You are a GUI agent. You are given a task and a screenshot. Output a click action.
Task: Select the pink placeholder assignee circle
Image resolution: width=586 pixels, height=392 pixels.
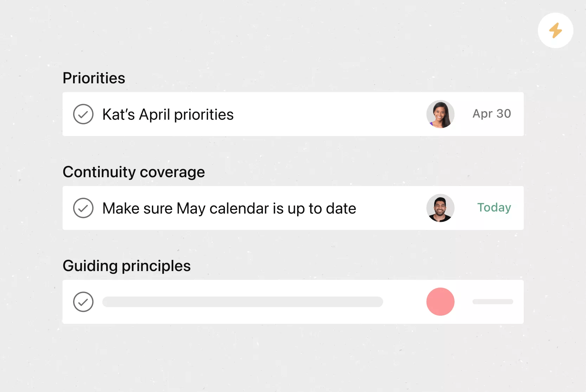440,302
